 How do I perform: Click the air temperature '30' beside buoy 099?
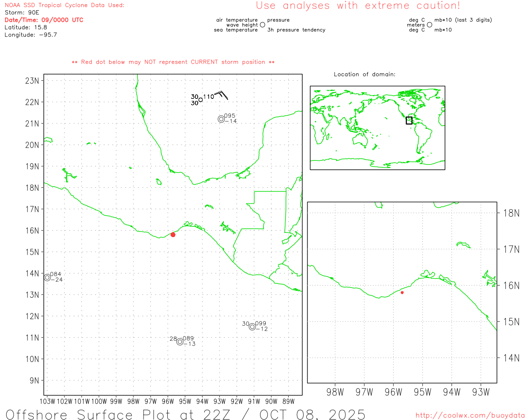click(245, 324)
